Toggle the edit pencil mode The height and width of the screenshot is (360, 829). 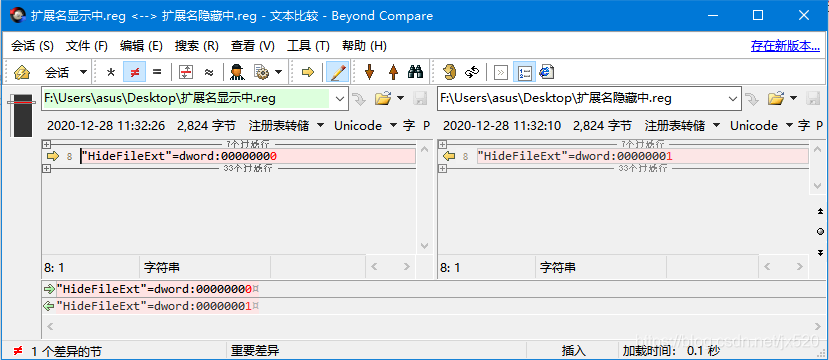click(x=337, y=72)
